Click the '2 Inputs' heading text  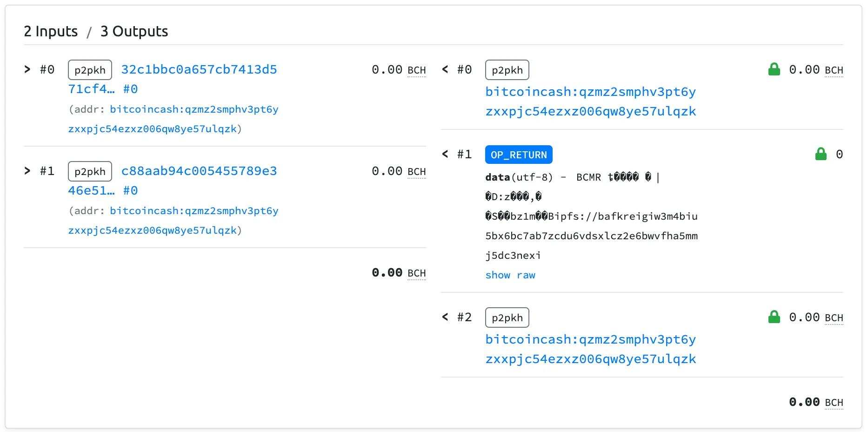click(51, 31)
